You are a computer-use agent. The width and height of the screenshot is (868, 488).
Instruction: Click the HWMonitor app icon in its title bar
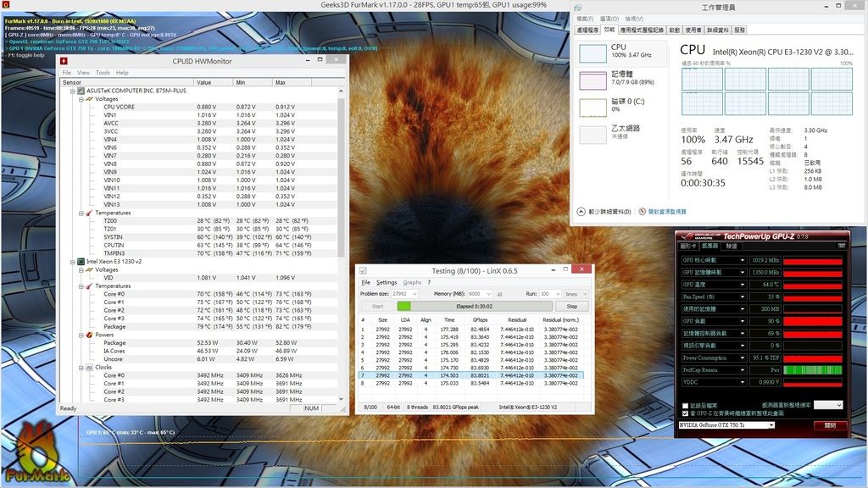pyautogui.click(x=64, y=61)
